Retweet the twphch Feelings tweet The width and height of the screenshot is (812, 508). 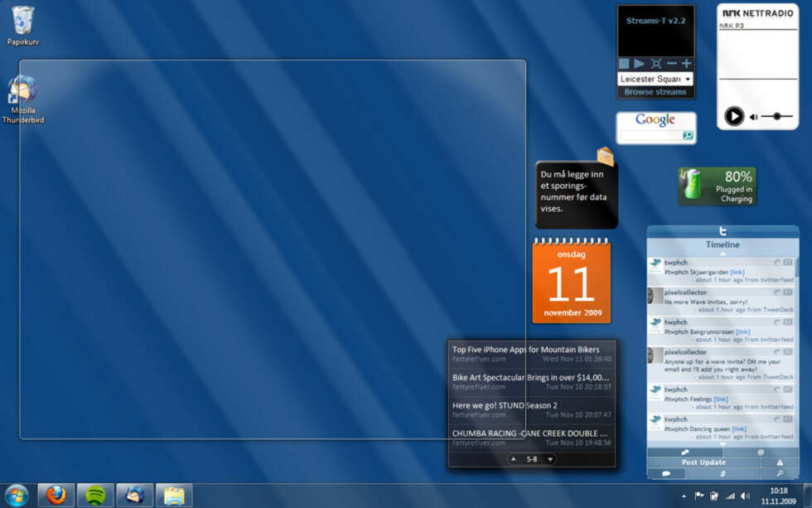click(x=788, y=389)
